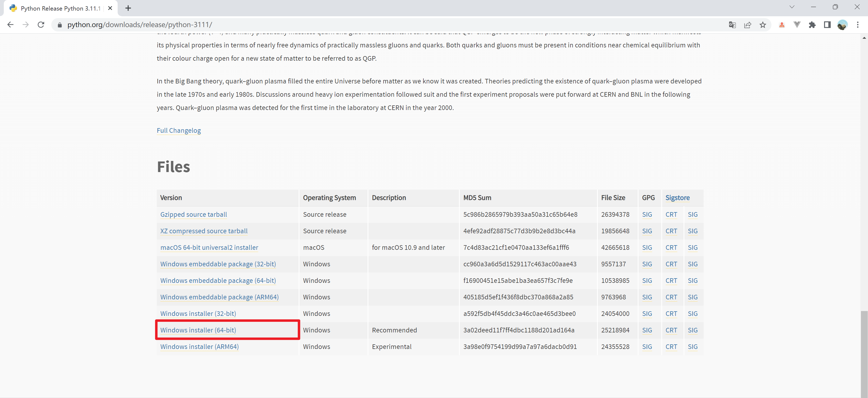
Task: Toggle the browser side panel
Action: [x=827, y=25]
